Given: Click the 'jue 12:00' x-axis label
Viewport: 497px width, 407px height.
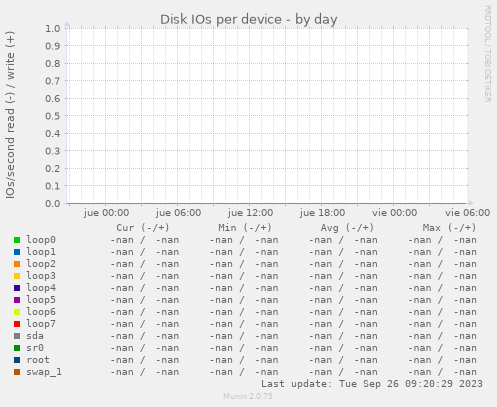Looking at the screenshot, I should [x=250, y=213].
